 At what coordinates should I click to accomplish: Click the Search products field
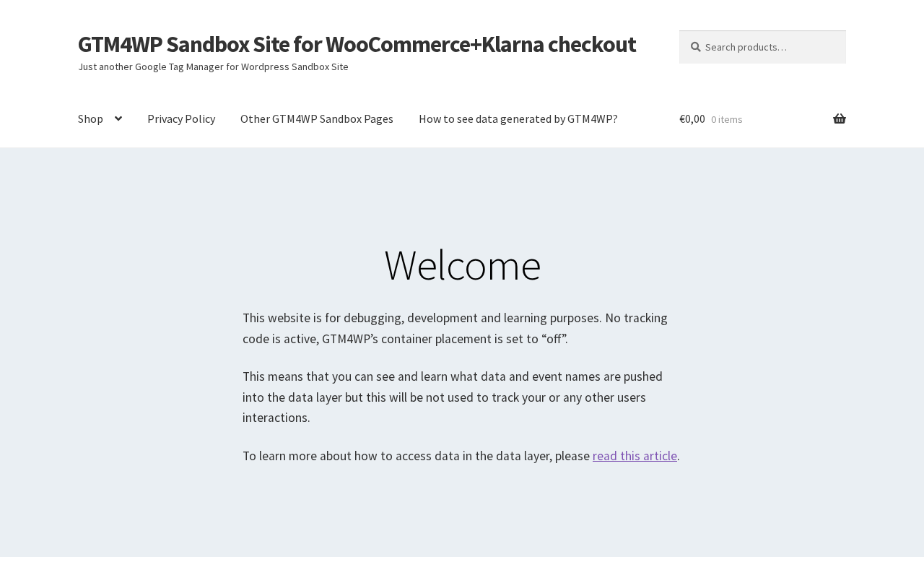[762, 47]
